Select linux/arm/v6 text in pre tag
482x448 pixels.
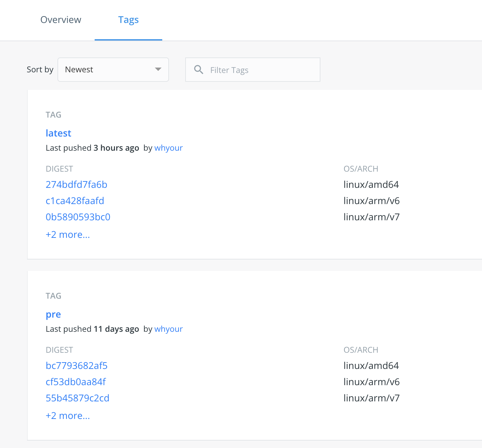(x=371, y=382)
